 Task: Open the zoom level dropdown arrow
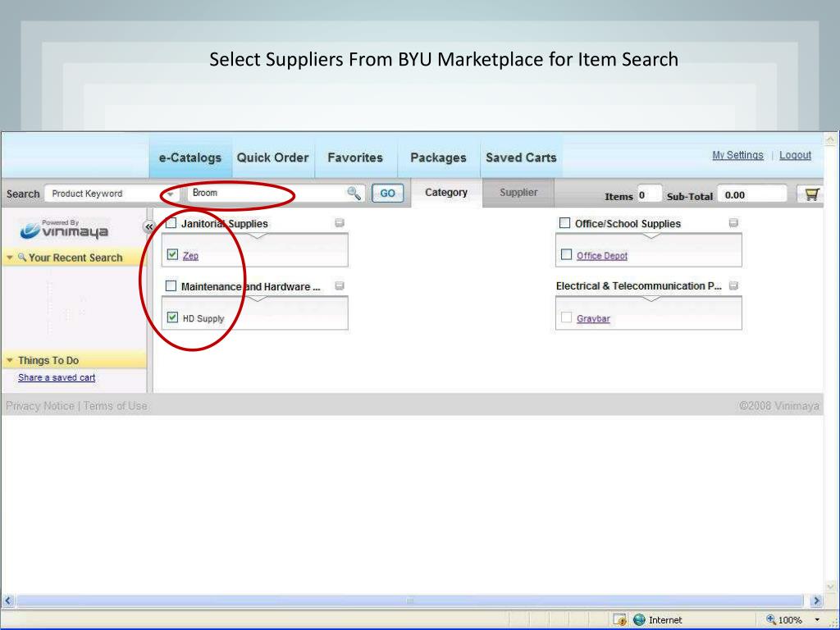pyautogui.click(x=817, y=620)
